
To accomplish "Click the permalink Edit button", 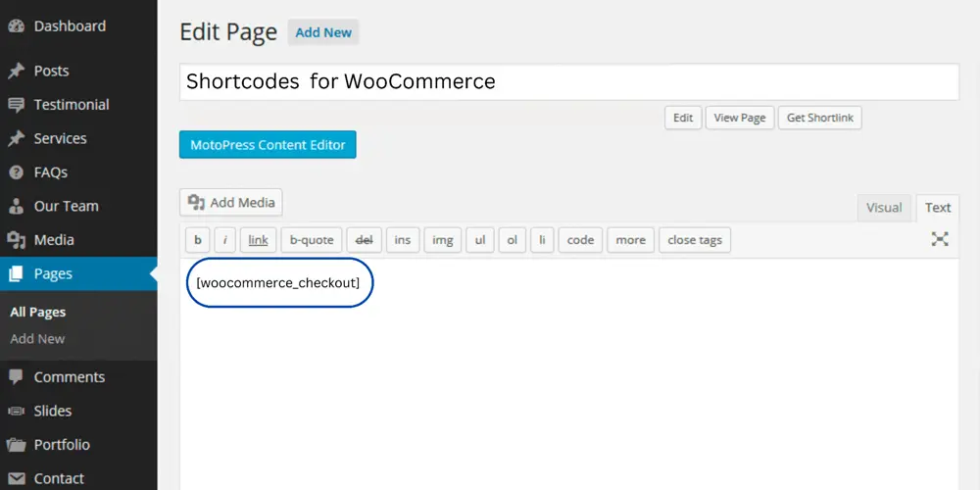I will (683, 118).
